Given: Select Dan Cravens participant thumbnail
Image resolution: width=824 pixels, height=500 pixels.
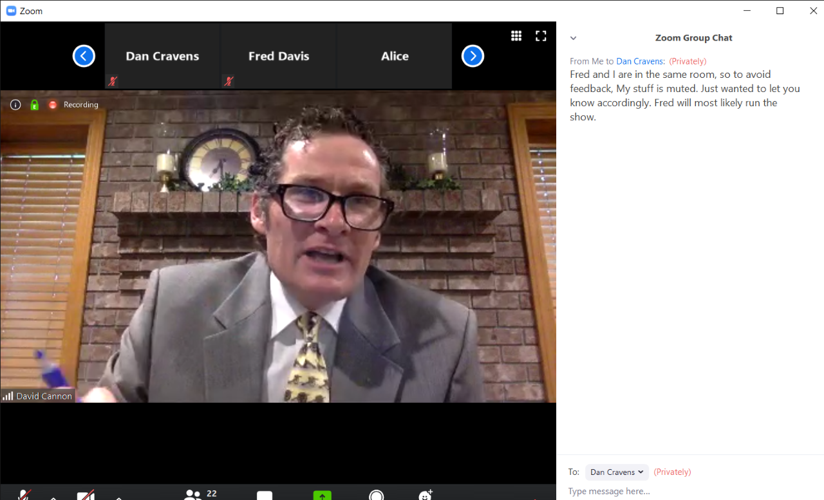Looking at the screenshot, I should 162,57.
